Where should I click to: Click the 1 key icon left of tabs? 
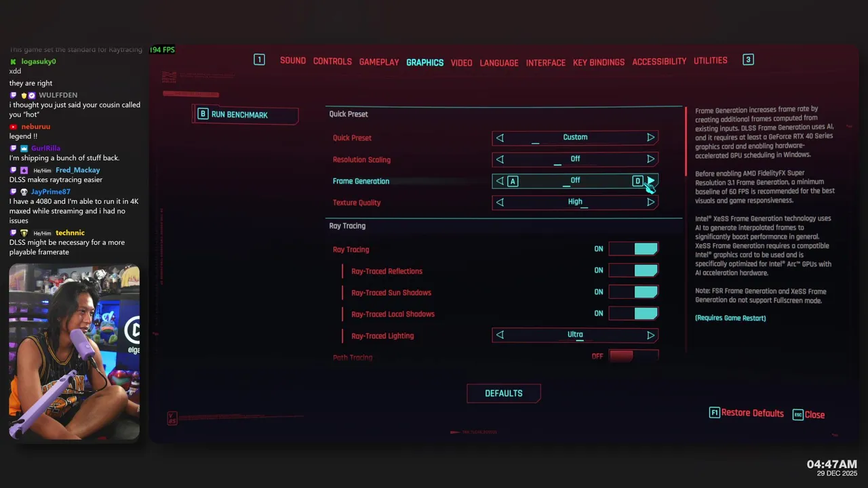[x=259, y=60]
